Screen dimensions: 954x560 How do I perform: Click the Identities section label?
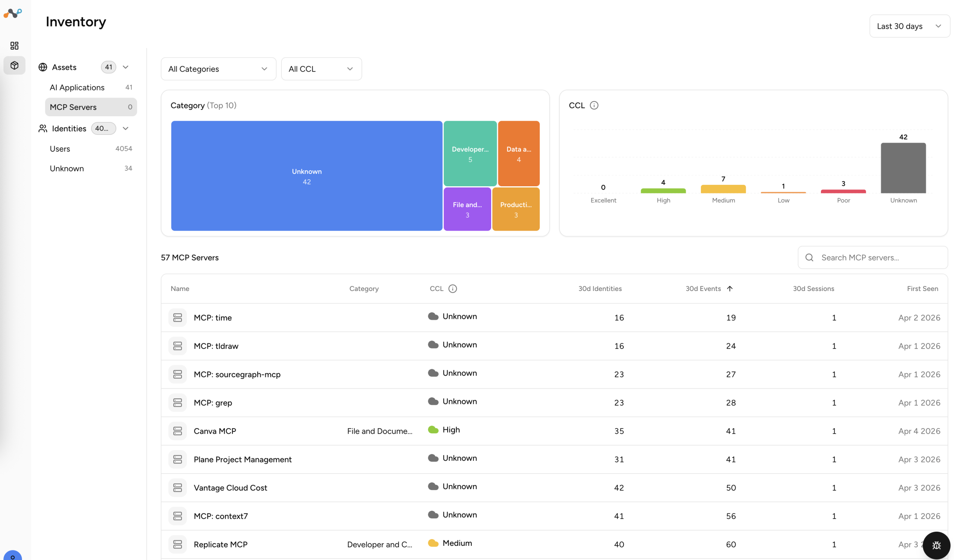(x=69, y=129)
